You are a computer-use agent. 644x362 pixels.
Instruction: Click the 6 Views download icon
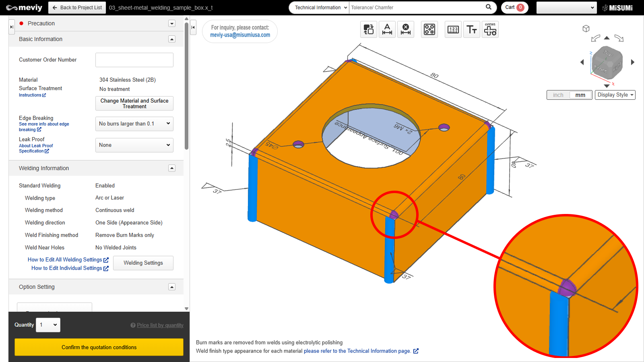click(490, 29)
